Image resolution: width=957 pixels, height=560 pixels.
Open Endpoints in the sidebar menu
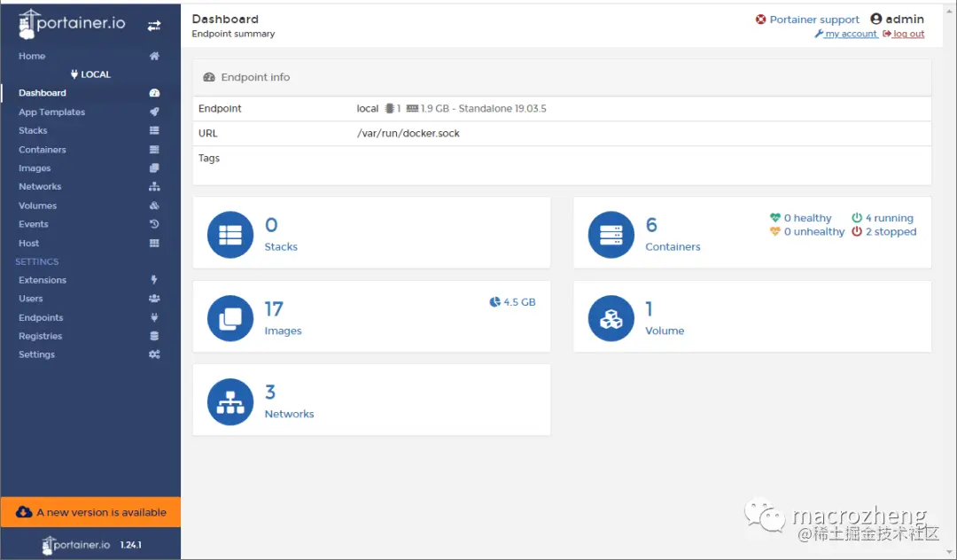coord(41,317)
